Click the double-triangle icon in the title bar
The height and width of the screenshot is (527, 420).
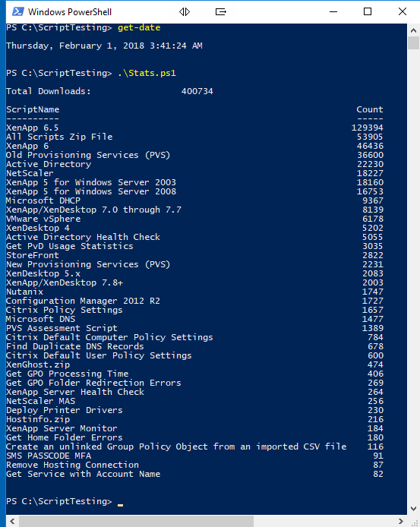pos(185,11)
